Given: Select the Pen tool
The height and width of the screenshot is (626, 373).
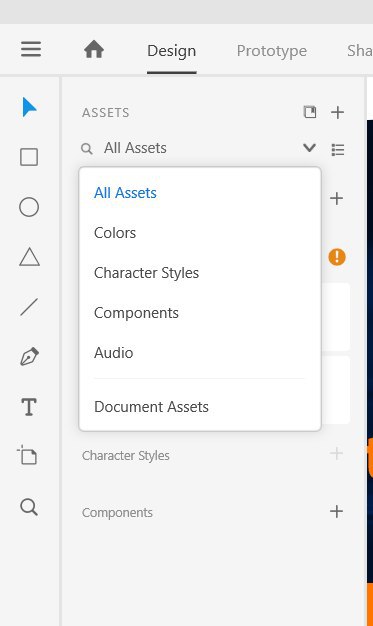Looking at the screenshot, I should (29, 357).
